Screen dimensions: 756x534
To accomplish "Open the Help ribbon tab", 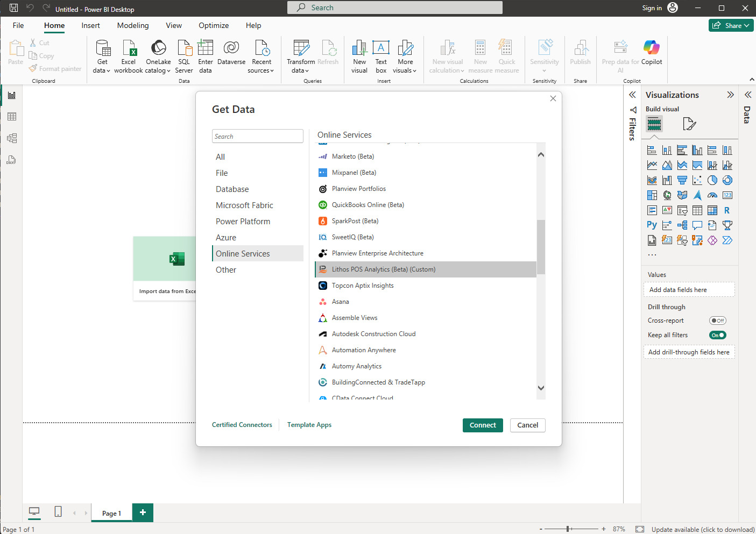I will (253, 25).
